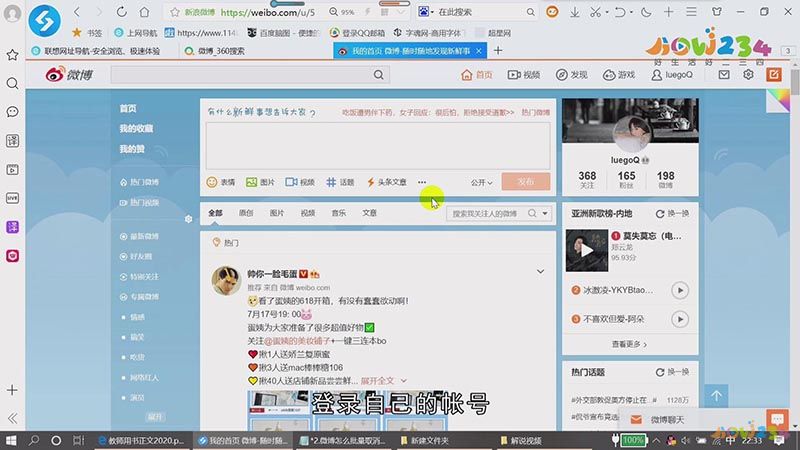800x450 pixels.
Task: Open Windows Start button
Action: [x=11, y=440]
